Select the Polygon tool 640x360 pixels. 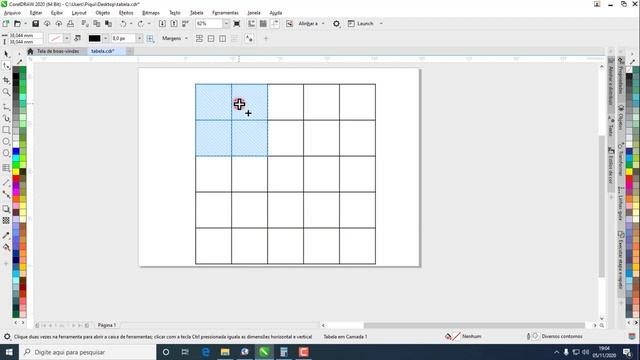[6, 153]
